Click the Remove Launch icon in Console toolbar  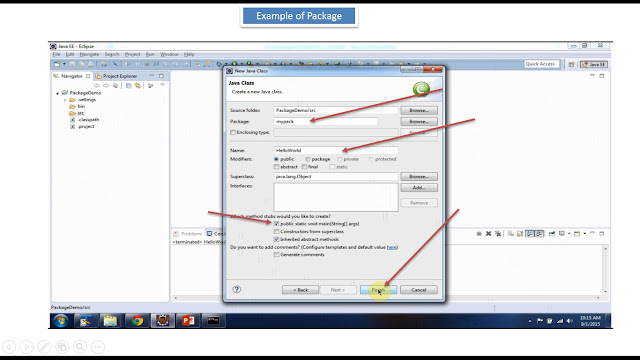[x=488, y=233]
